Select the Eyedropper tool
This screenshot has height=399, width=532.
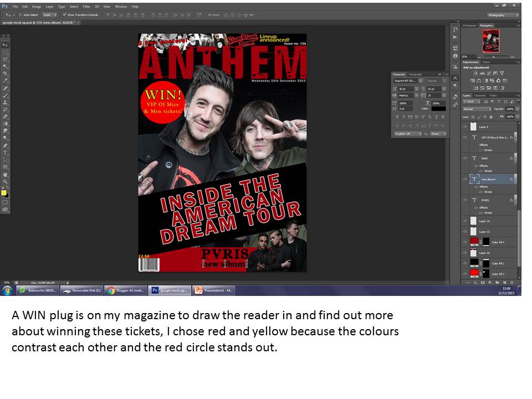(x=5, y=81)
